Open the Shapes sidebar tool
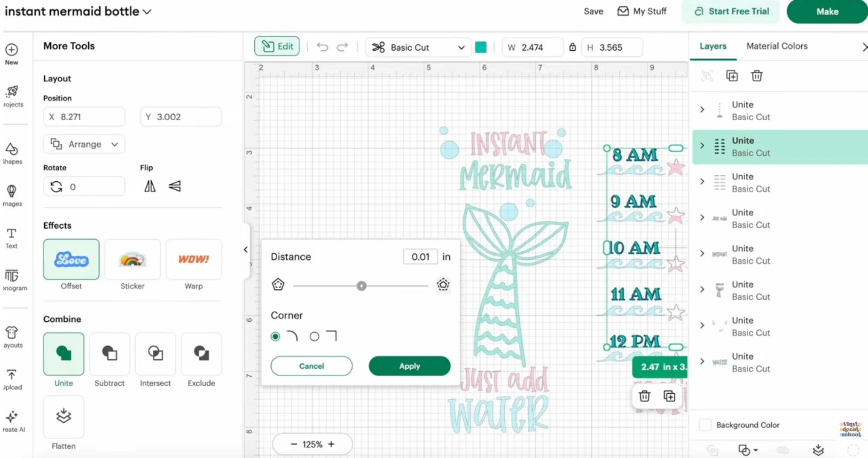868x458 pixels. point(12,154)
